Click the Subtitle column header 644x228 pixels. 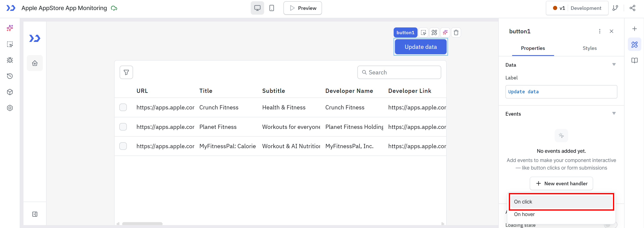click(274, 91)
